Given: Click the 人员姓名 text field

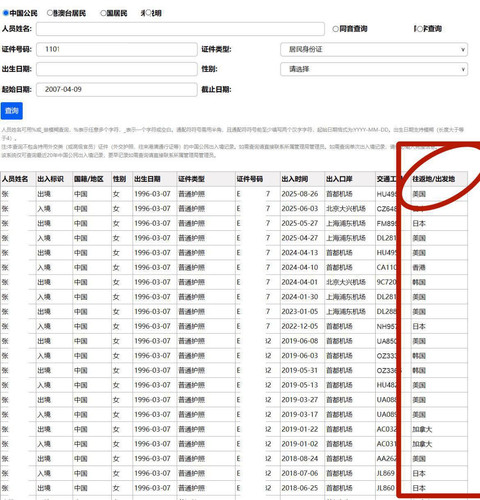Looking at the screenshot, I should click(x=180, y=29).
